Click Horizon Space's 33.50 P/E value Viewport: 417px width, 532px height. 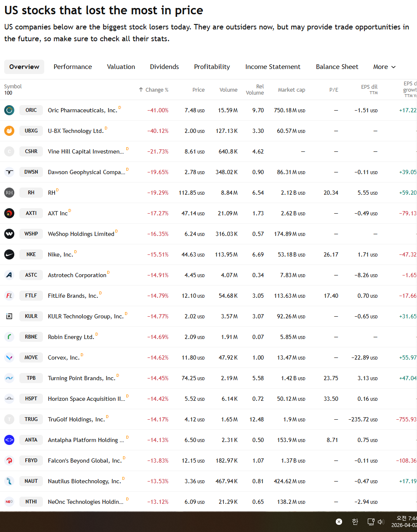point(331,399)
